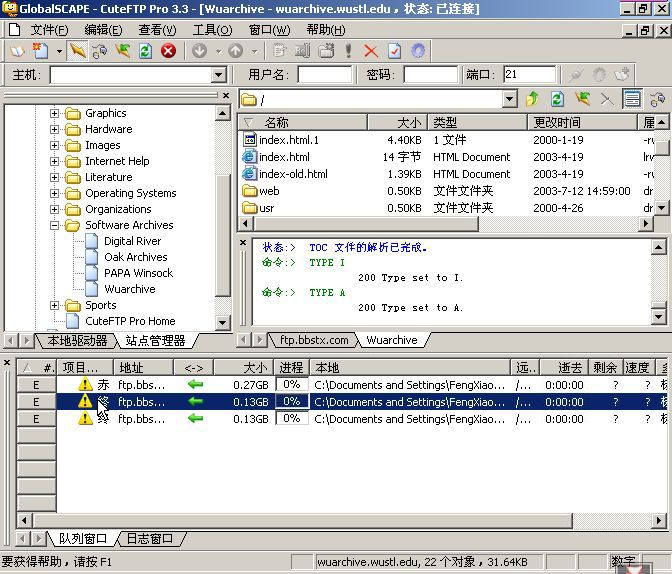Switch remote pane to detailed list view

pos(632,99)
